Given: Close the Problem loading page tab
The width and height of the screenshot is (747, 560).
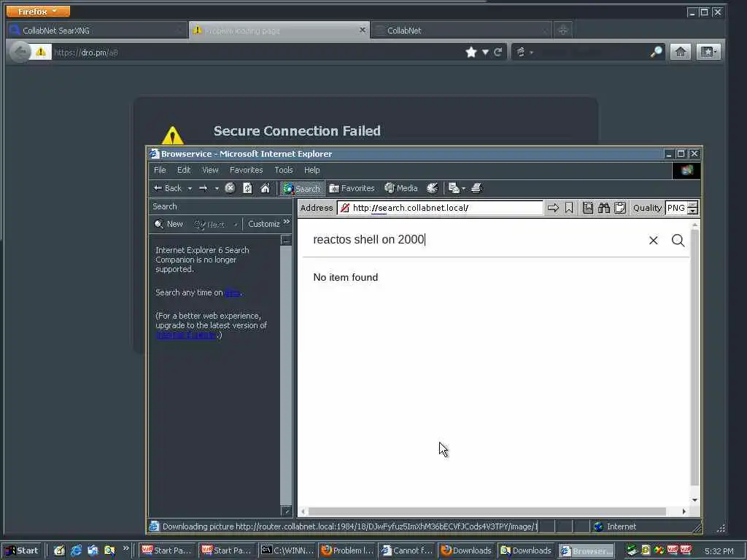Looking at the screenshot, I should click(x=362, y=30).
